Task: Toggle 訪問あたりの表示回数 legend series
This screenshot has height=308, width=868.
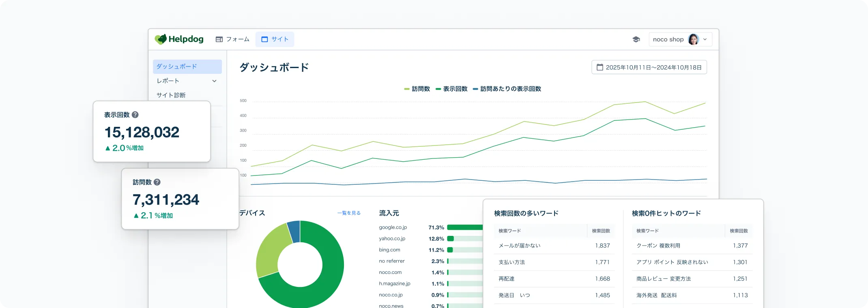Action: (507, 89)
